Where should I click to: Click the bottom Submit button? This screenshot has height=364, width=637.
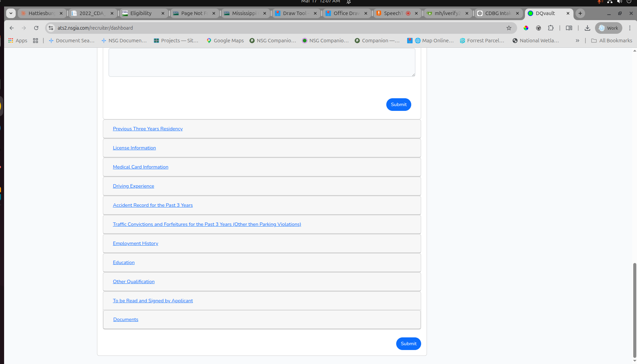click(x=408, y=344)
